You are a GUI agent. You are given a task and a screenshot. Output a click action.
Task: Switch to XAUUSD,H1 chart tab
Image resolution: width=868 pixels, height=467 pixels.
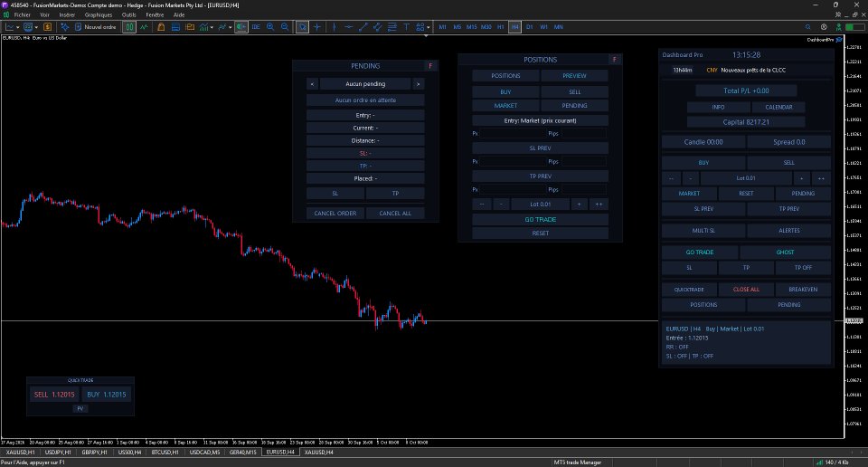[x=21, y=452]
